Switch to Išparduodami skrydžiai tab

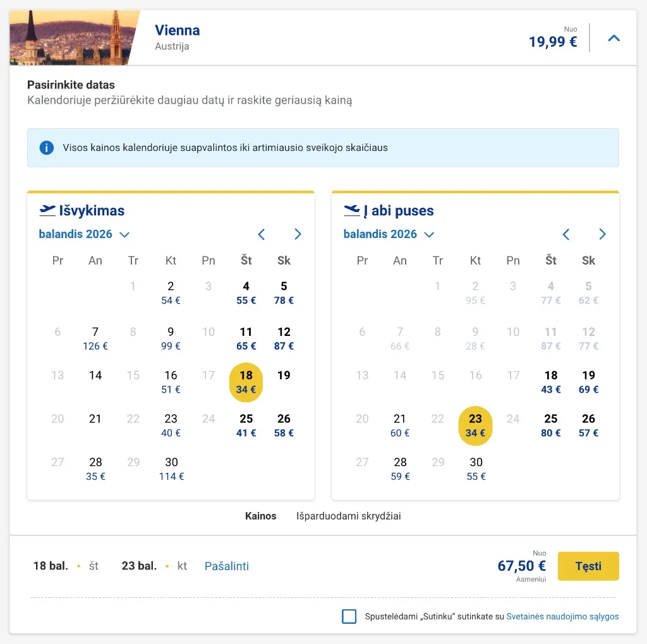[349, 516]
